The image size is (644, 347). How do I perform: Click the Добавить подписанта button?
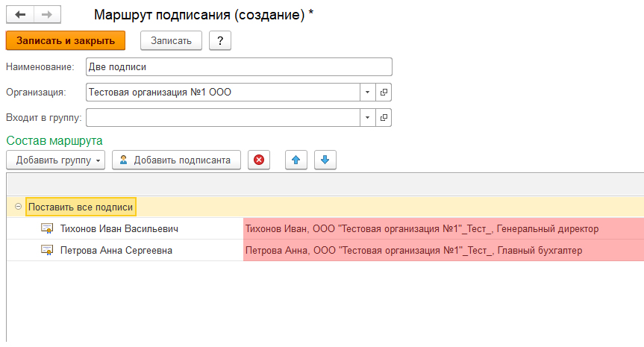tap(176, 160)
